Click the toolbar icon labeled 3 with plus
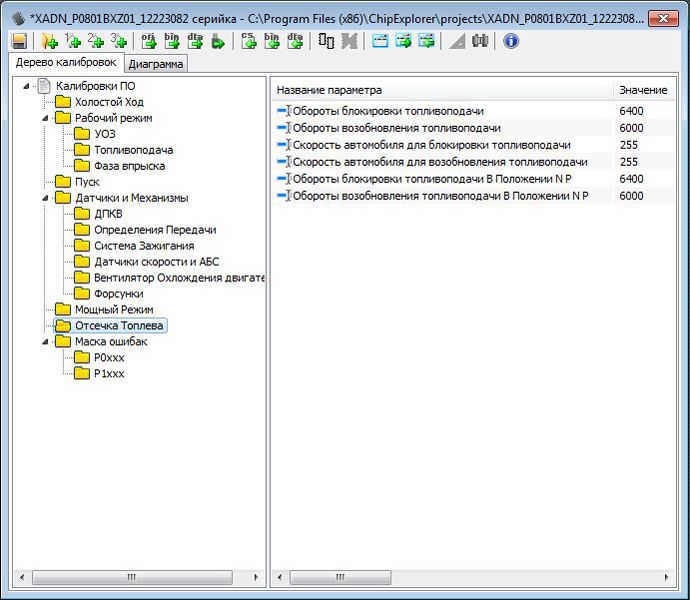 point(119,41)
